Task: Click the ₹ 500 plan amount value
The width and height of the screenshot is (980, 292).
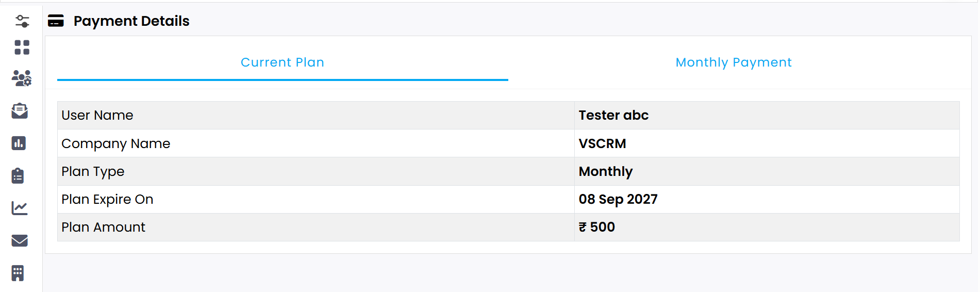Action: (x=597, y=227)
